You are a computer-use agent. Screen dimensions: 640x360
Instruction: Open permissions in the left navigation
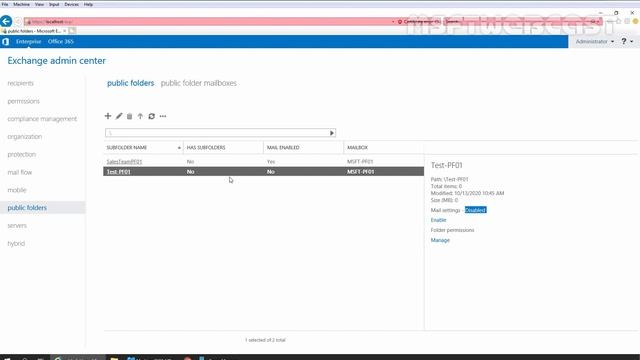tap(24, 101)
